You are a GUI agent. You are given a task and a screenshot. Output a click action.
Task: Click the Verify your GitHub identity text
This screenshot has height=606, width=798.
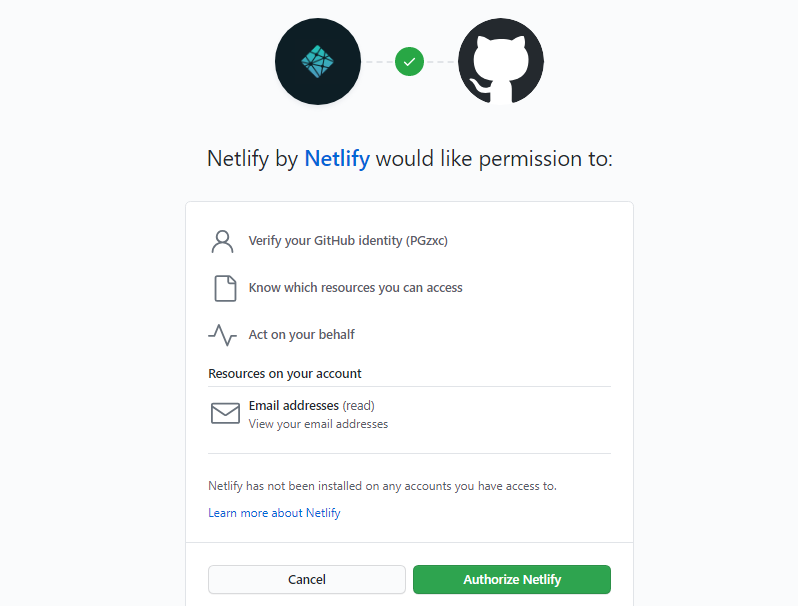click(x=348, y=241)
